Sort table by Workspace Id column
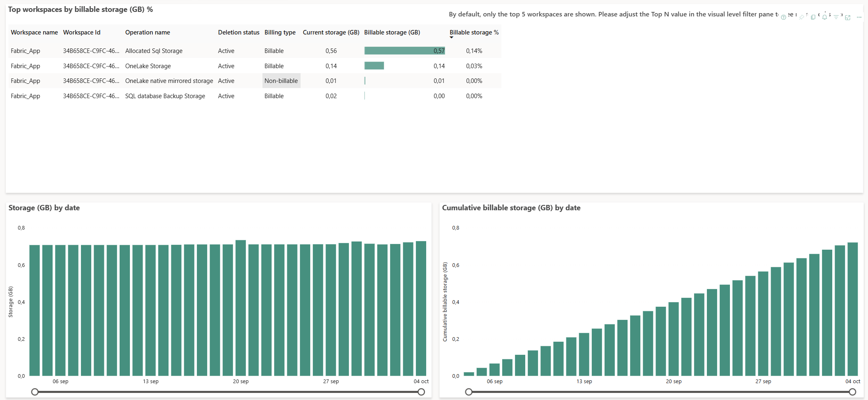Screen dimensions: 868x400 click(81, 32)
